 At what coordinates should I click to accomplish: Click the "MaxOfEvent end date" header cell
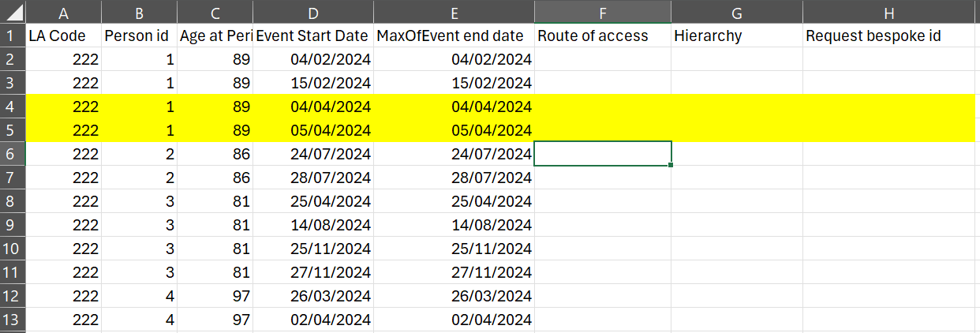[454, 36]
